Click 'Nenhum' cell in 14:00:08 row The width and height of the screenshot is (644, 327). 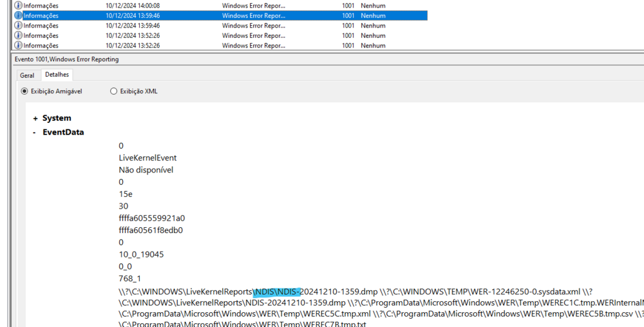(373, 5)
